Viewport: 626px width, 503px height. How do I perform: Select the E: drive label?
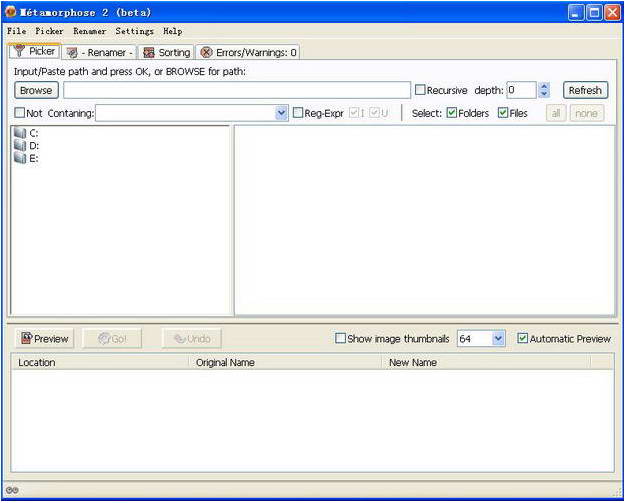34,158
